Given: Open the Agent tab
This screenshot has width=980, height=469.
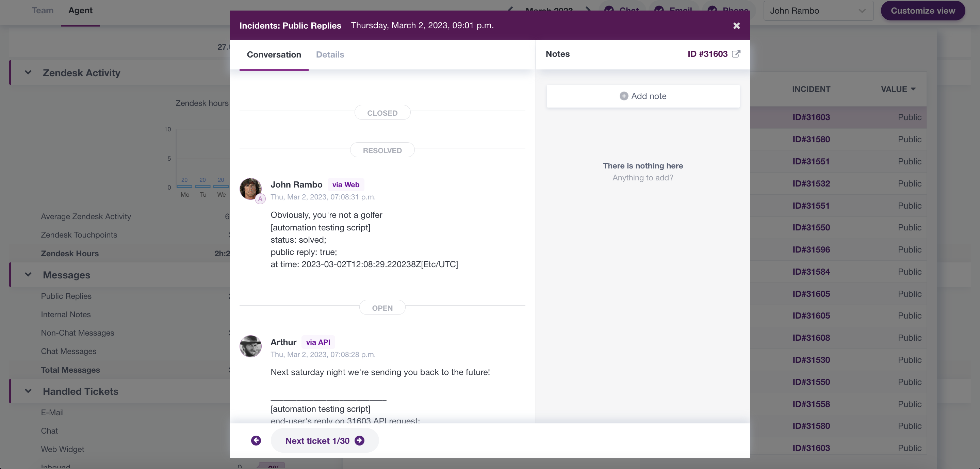Looking at the screenshot, I should point(80,11).
